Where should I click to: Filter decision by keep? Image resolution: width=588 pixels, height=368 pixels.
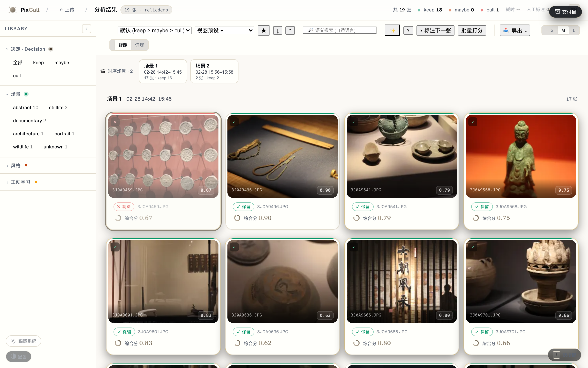point(38,63)
